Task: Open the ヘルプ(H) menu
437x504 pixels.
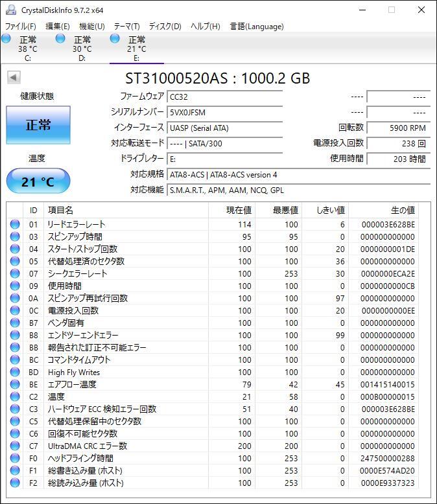Action: 206,26
